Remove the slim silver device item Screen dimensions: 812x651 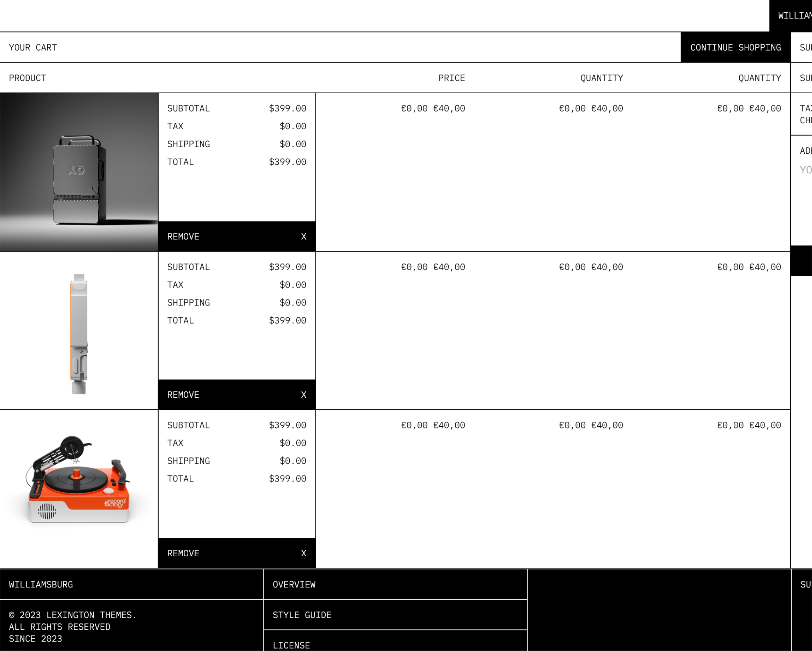(x=237, y=395)
